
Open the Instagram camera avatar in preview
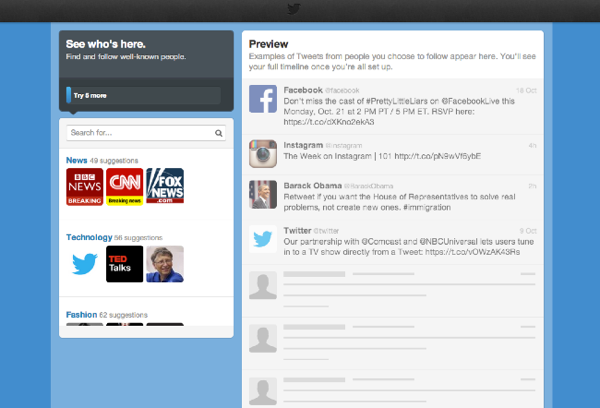(263, 154)
